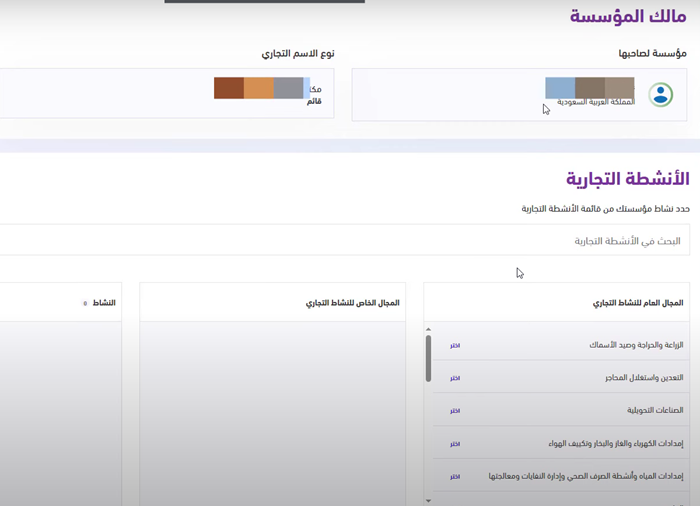Click the owner profile avatar icon
The width and height of the screenshot is (700, 506).
[x=660, y=95]
